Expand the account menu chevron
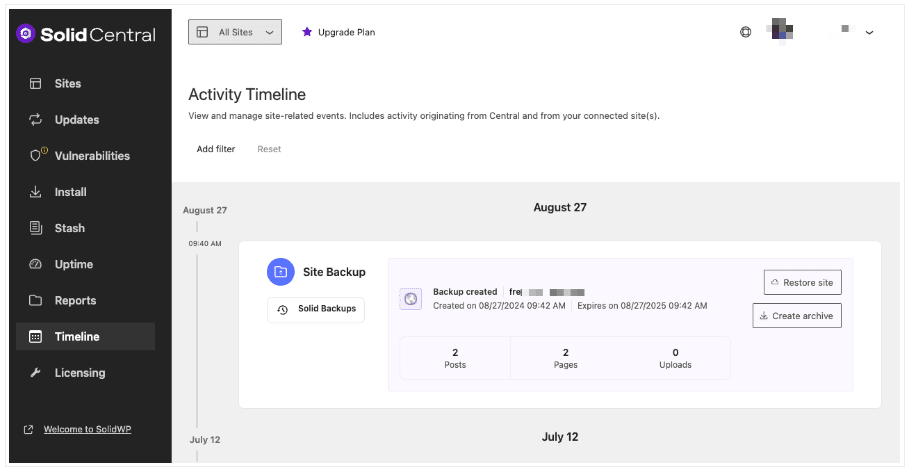 tap(870, 33)
